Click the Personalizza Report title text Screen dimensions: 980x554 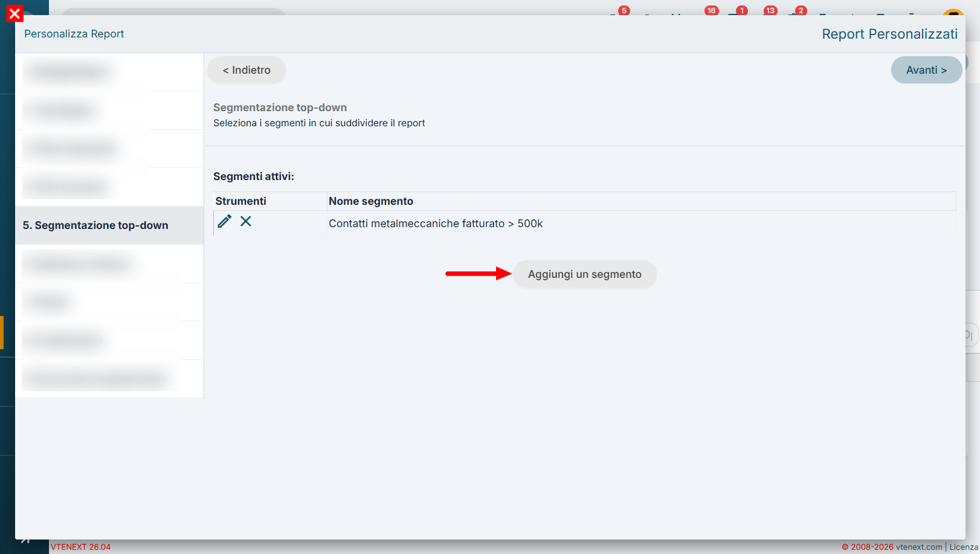[x=74, y=34]
